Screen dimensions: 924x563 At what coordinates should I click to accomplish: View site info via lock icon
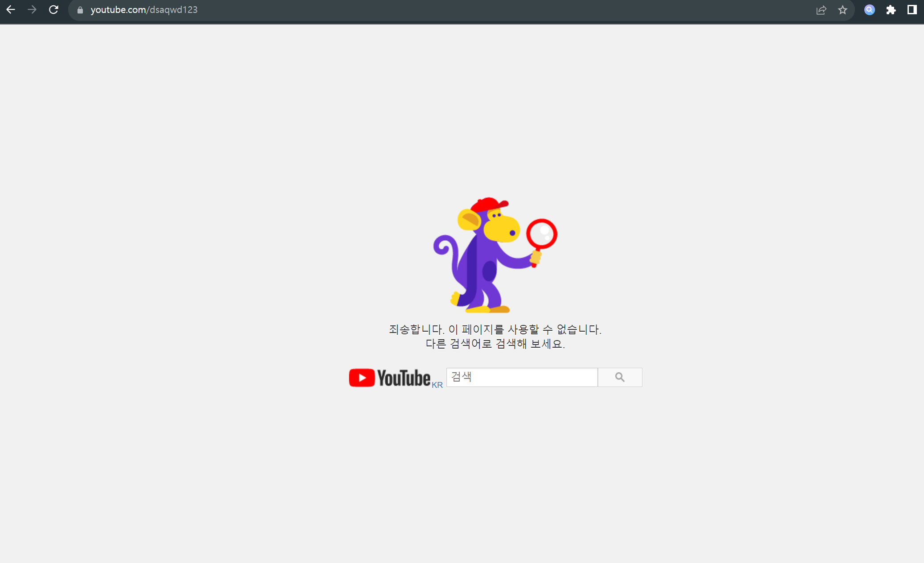coord(80,10)
